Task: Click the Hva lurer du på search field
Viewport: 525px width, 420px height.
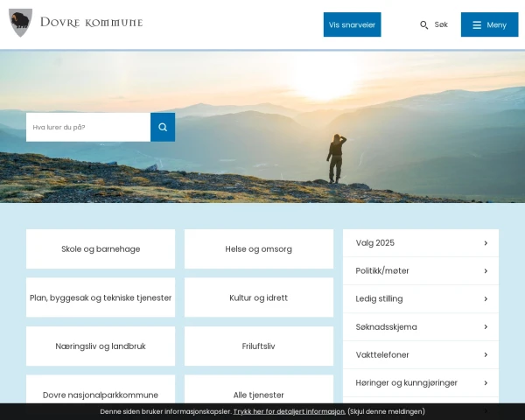Action: (88, 127)
